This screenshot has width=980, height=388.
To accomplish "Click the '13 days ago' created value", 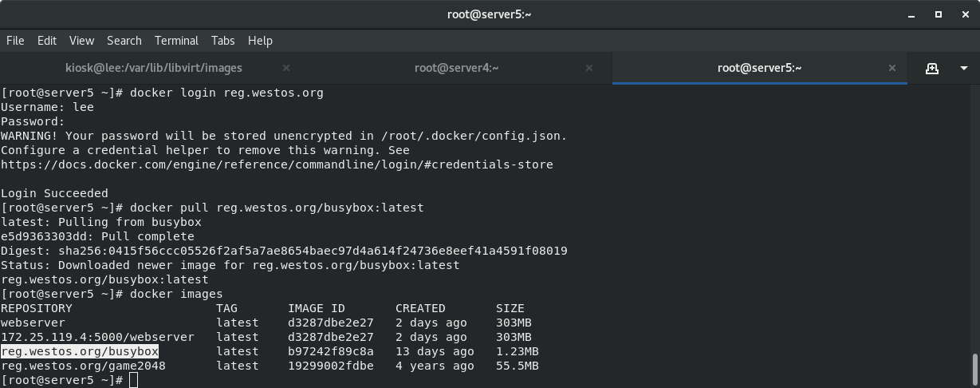I will (x=435, y=351).
